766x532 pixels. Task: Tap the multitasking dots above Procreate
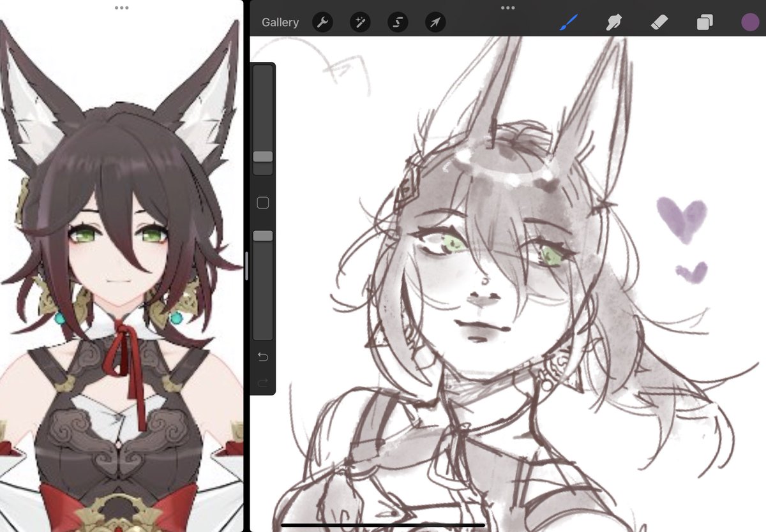point(507,8)
